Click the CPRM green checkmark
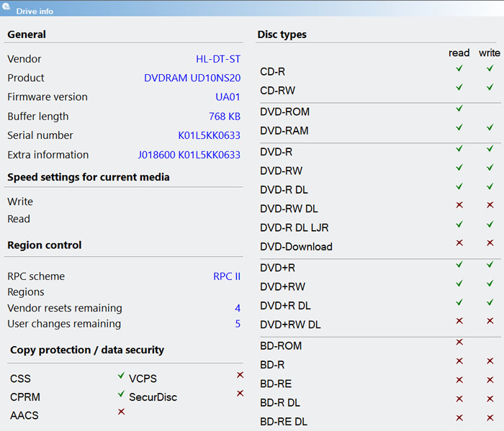Viewport: 504px width, 431px height. pyautogui.click(x=121, y=394)
